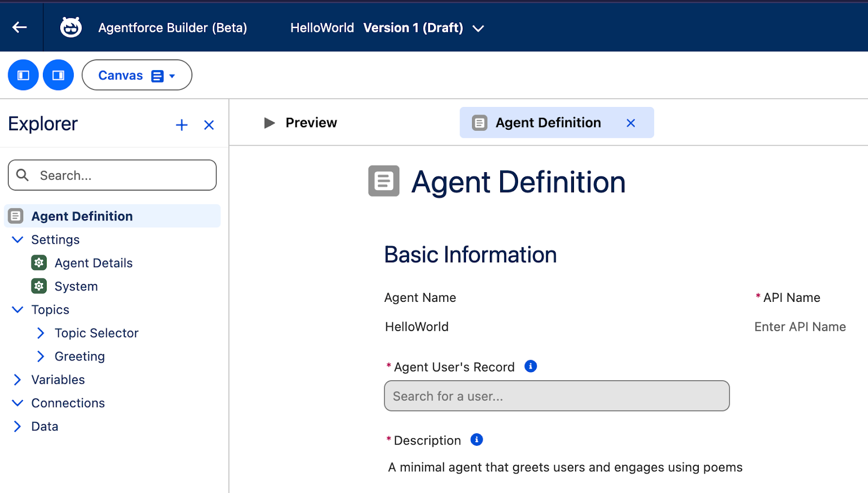The height and width of the screenshot is (493, 868).
Task: Select Agent Definition in Explorer tree
Action: tap(82, 216)
